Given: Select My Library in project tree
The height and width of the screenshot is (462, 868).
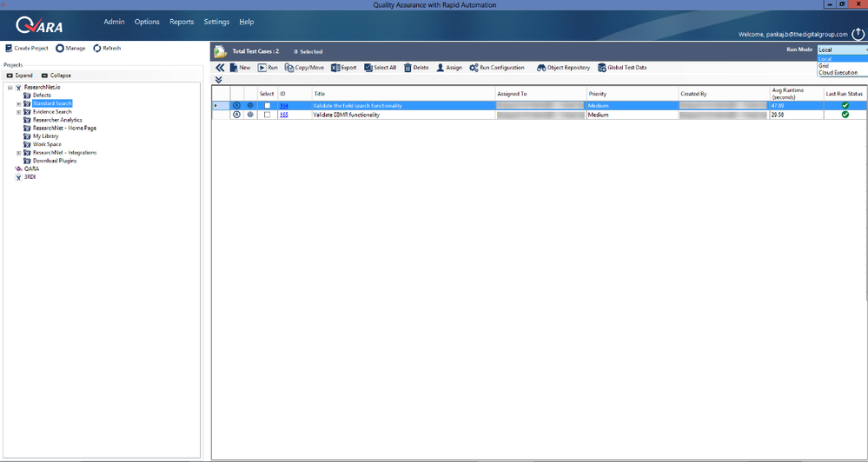Looking at the screenshot, I should pyautogui.click(x=45, y=136).
